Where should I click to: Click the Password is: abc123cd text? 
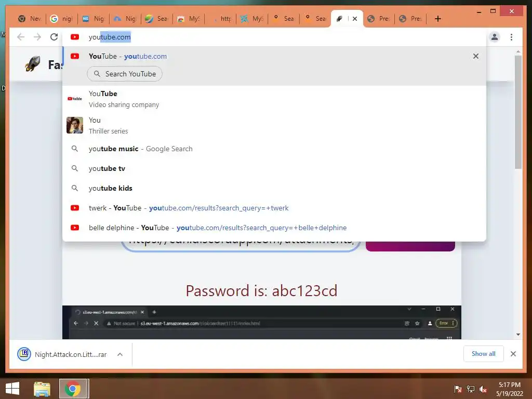pyautogui.click(x=262, y=291)
